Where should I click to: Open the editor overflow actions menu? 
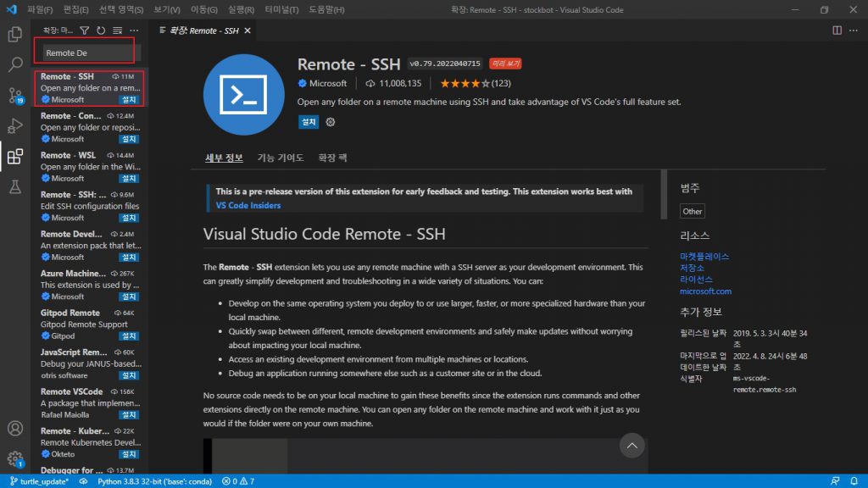tap(853, 30)
